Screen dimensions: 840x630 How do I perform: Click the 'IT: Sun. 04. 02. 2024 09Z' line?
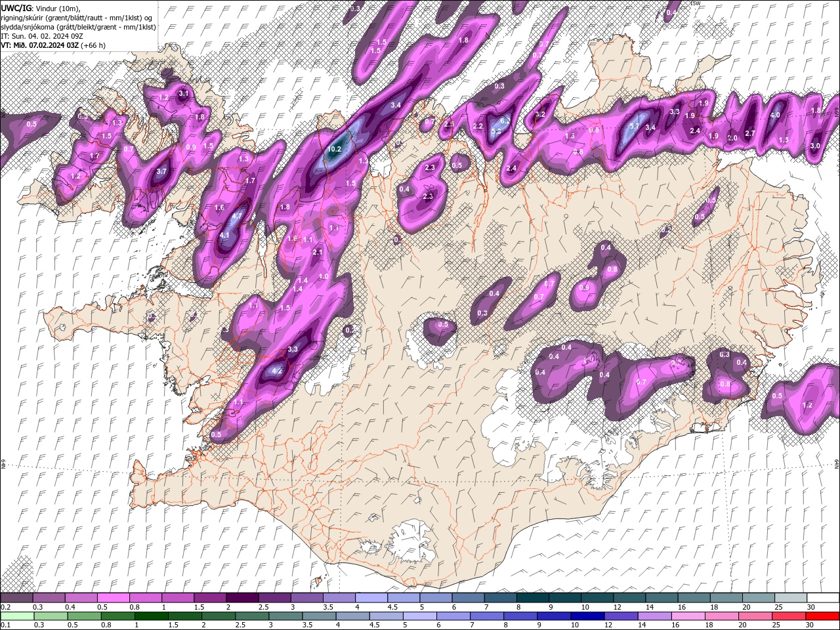click(x=41, y=36)
